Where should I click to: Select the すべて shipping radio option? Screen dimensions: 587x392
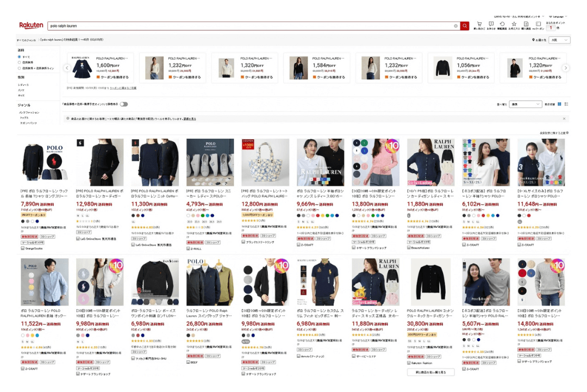19,57
